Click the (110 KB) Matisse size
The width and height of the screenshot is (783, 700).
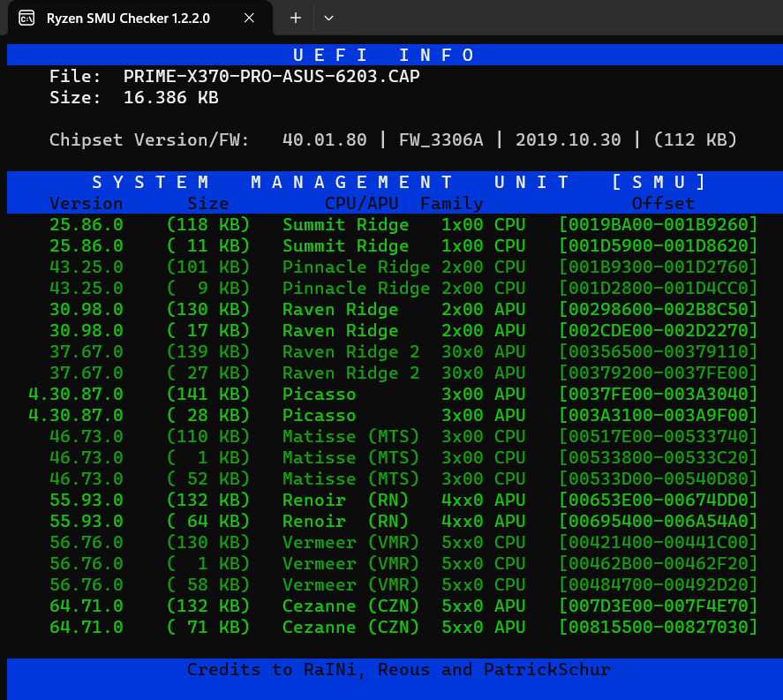tap(207, 436)
